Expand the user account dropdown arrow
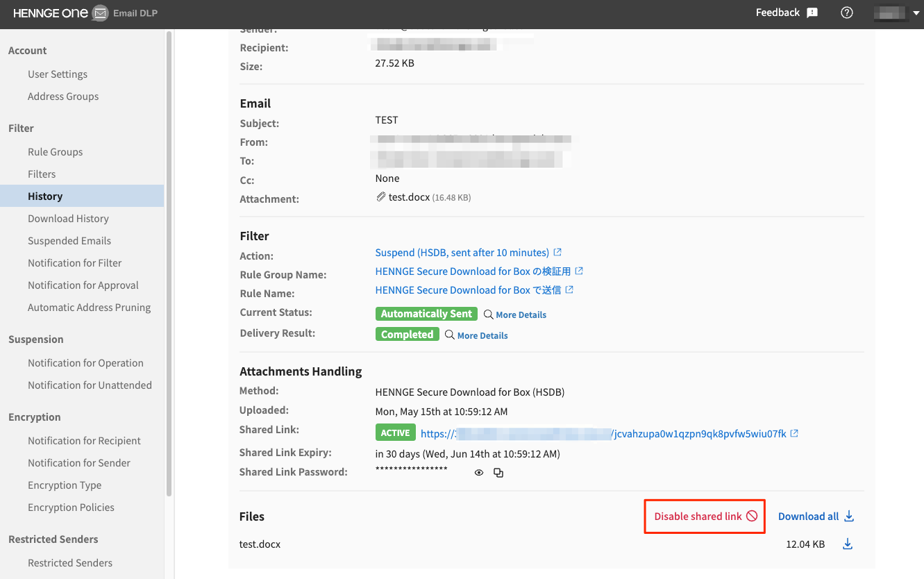The height and width of the screenshot is (579, 924). (916, 13)
